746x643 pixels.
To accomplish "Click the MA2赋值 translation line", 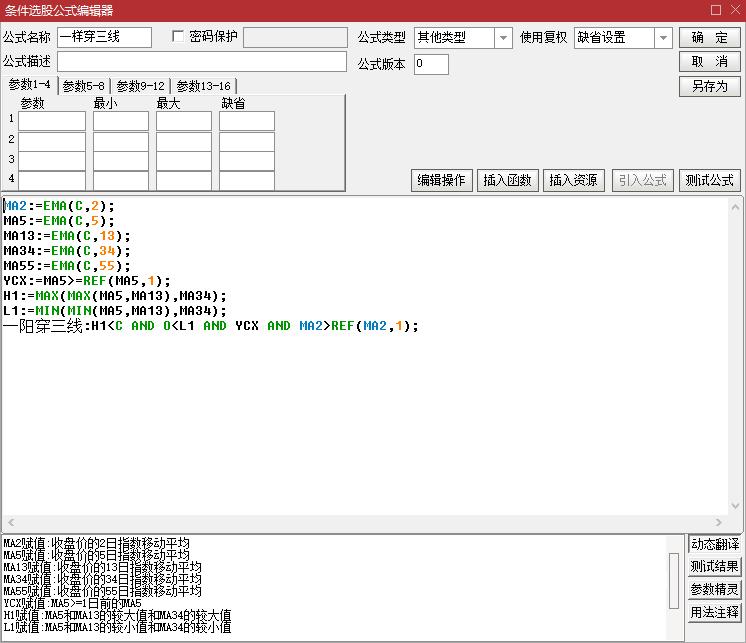I will click(97, 544).
